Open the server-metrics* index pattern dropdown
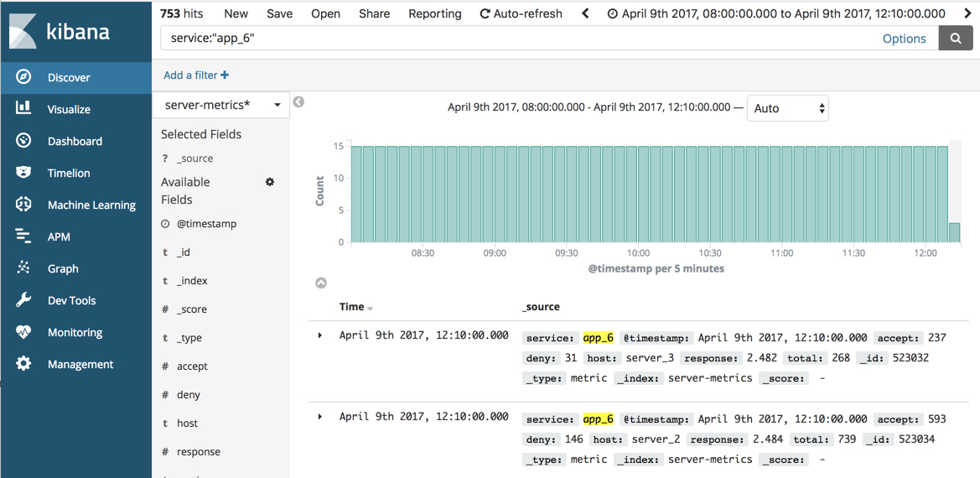The width and height of the screenshot is (980, 478). point(221,105)
